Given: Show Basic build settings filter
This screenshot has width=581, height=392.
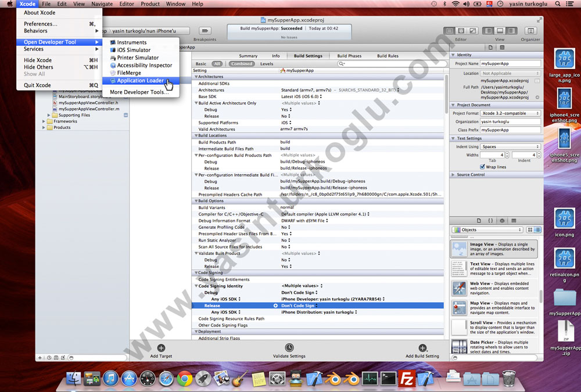Looking at the screenshot, I should [x=201, y=64].
